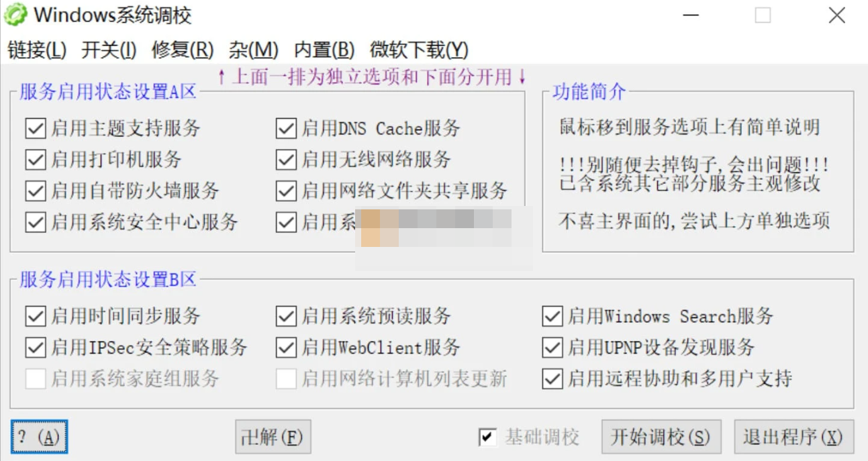The image size is (868, 461).
Task: Toggle 启用无线网络服务 checkbox
Action: [286, 160]
